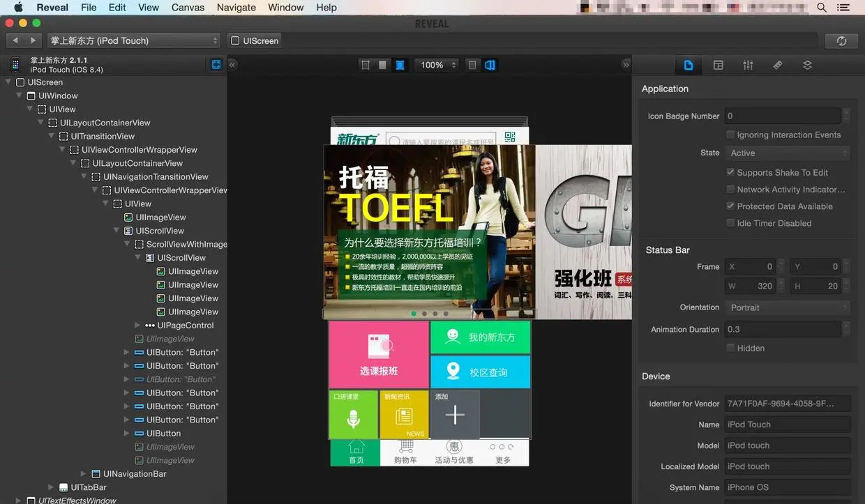
Task: Toggle Protected Data Available checkbox
Action: (730, 206)
